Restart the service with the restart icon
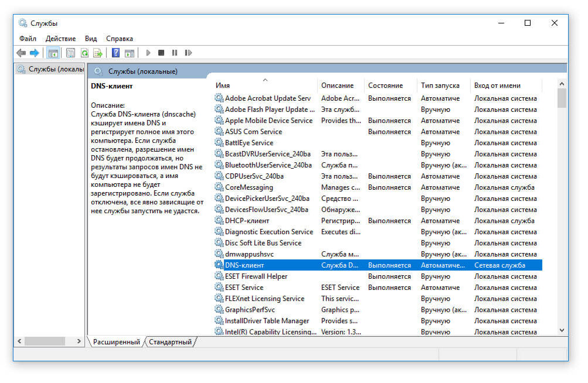Viewport: 588px width, 383px height. click(x=188, y=53)
